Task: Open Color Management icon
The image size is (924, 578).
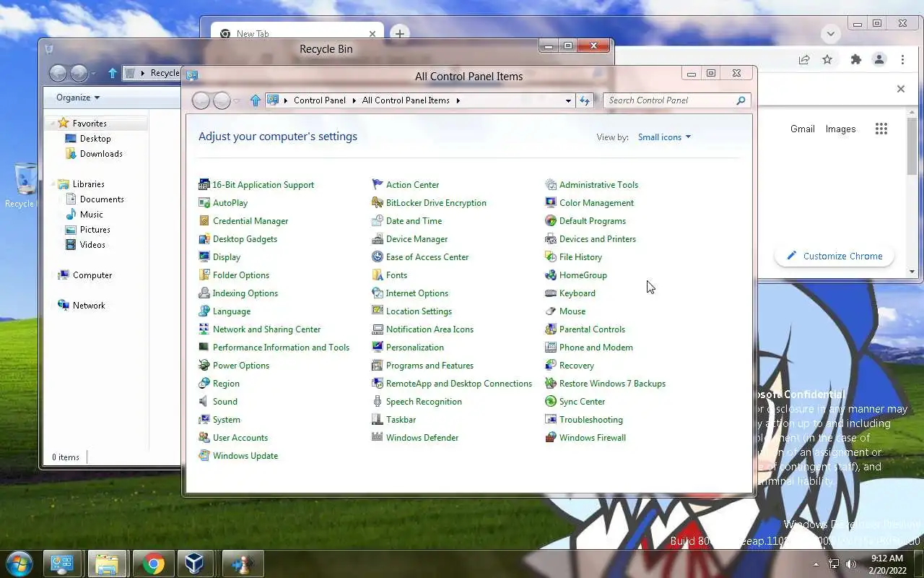Action: click(551, 203)
